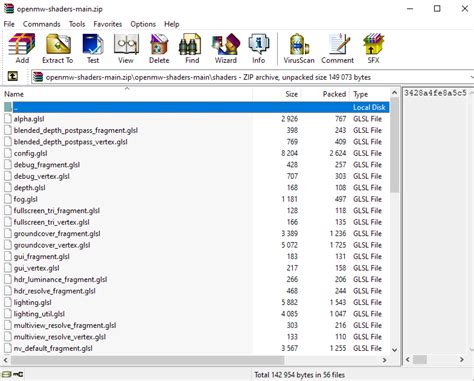Screen dimensions: 474x381
Task: Click the file list scroll up arrow
Action: pyautogui.click(x=395, y=93)
